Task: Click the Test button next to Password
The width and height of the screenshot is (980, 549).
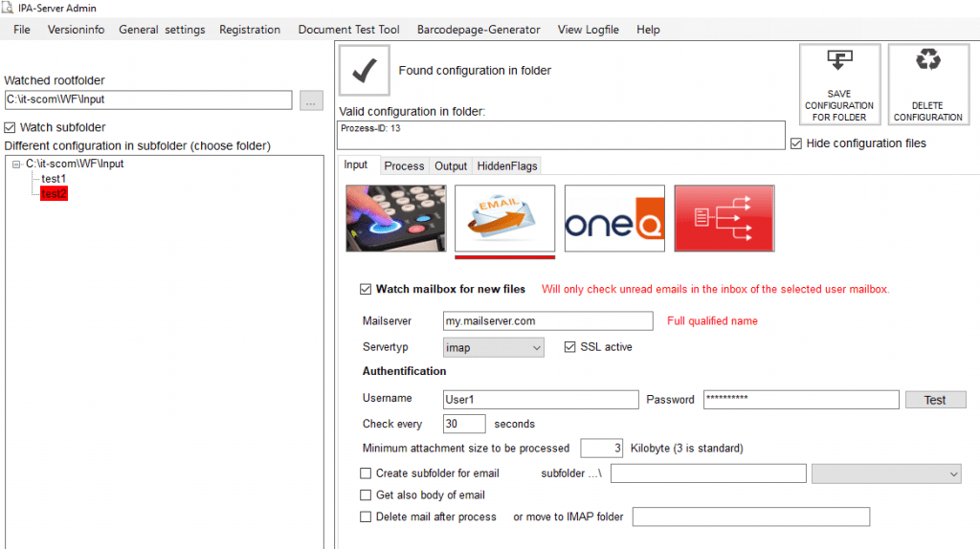Action: 935,400
